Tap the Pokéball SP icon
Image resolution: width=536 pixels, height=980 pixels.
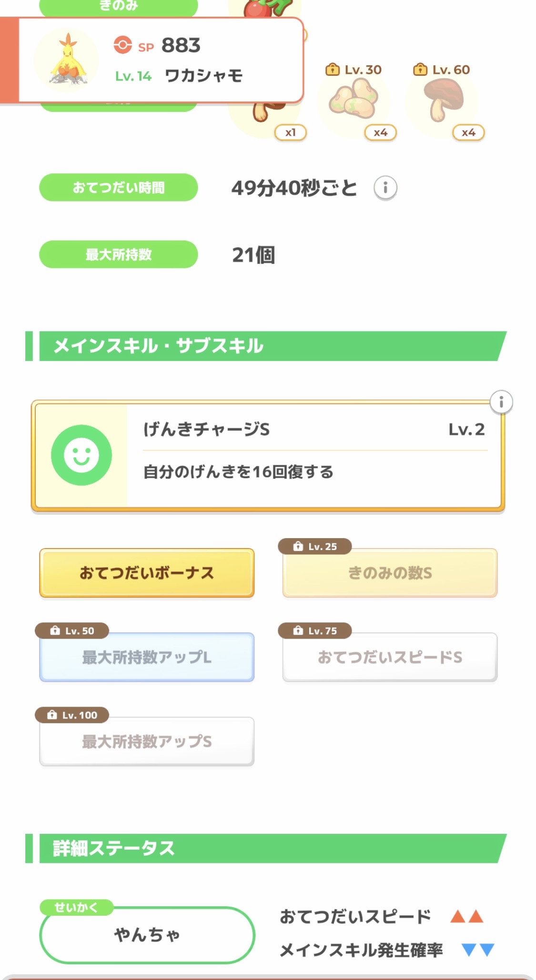point(122,45)
